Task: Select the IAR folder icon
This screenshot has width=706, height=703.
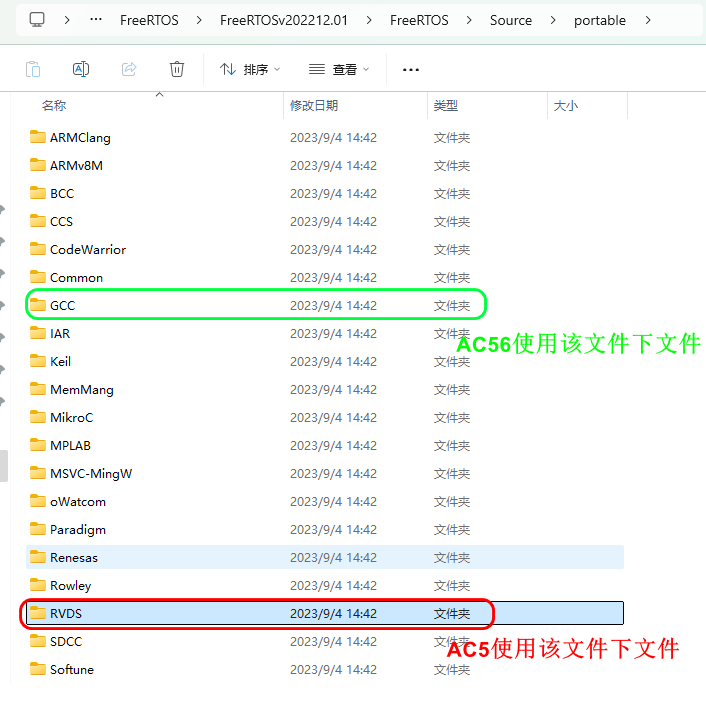Action: [x=38, y=333]
